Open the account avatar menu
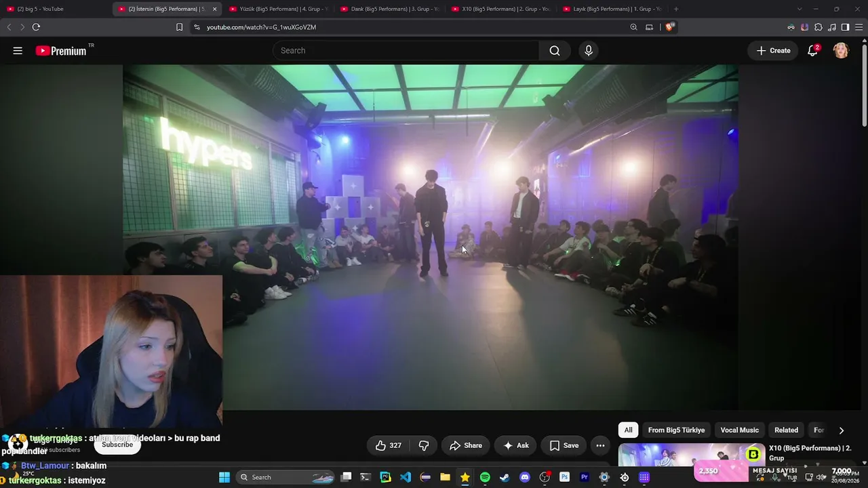The height and width of the screenshot is (488, 868). pos(841,51)
